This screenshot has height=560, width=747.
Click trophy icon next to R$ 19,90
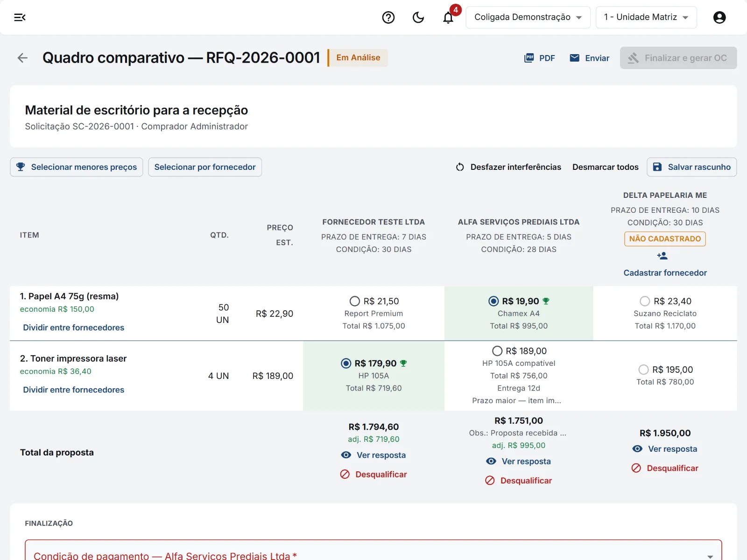coord(546,301)
